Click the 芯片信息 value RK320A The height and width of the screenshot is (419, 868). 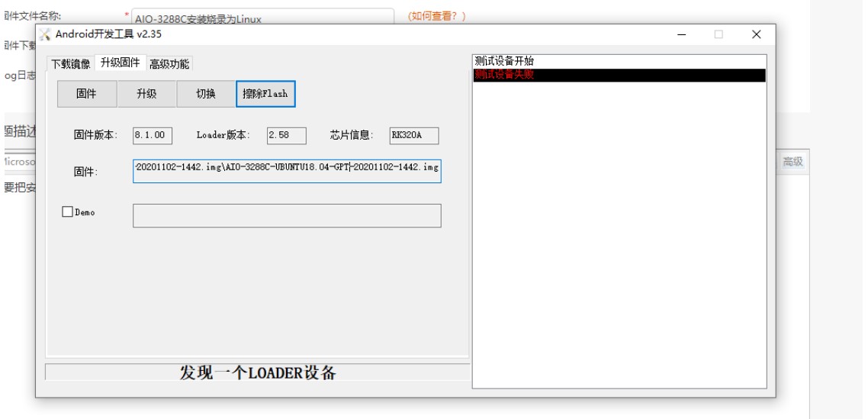pos(414,135)
